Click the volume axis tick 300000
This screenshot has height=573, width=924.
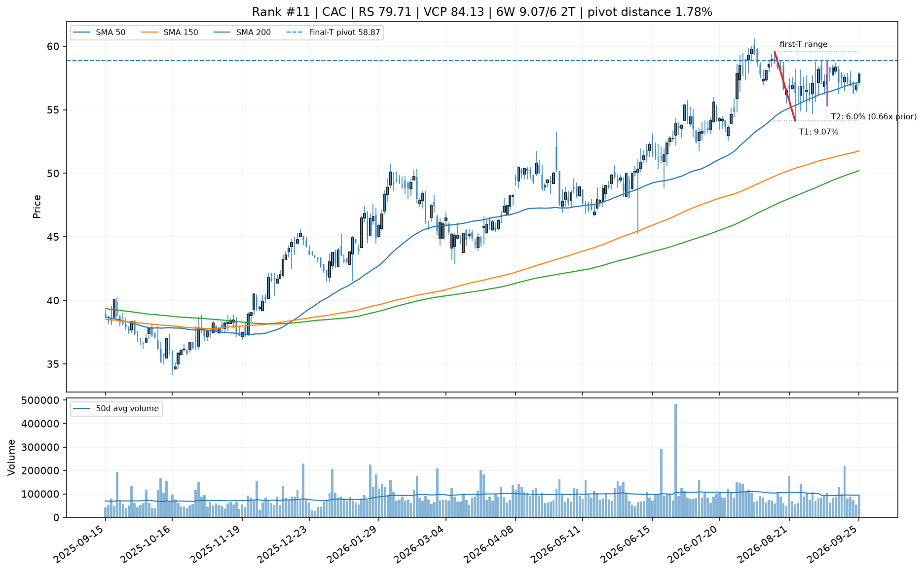pyautogui.click(x=41, y=447)
